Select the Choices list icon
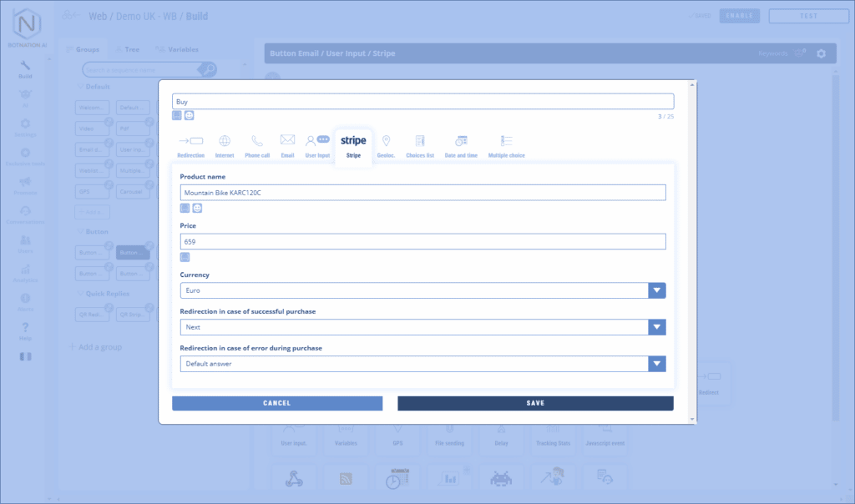Viewport: 855px width, 504px height. click(x=420, y=141)
